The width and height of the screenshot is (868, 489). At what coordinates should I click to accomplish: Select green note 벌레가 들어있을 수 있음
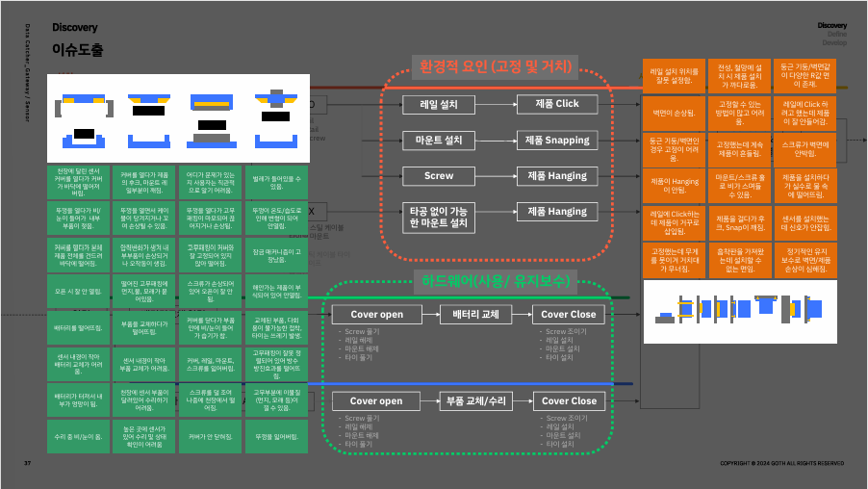277,182
